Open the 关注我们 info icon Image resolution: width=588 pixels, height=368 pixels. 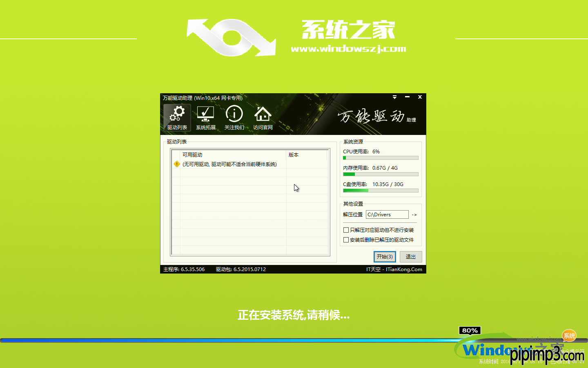click(234, 118)
